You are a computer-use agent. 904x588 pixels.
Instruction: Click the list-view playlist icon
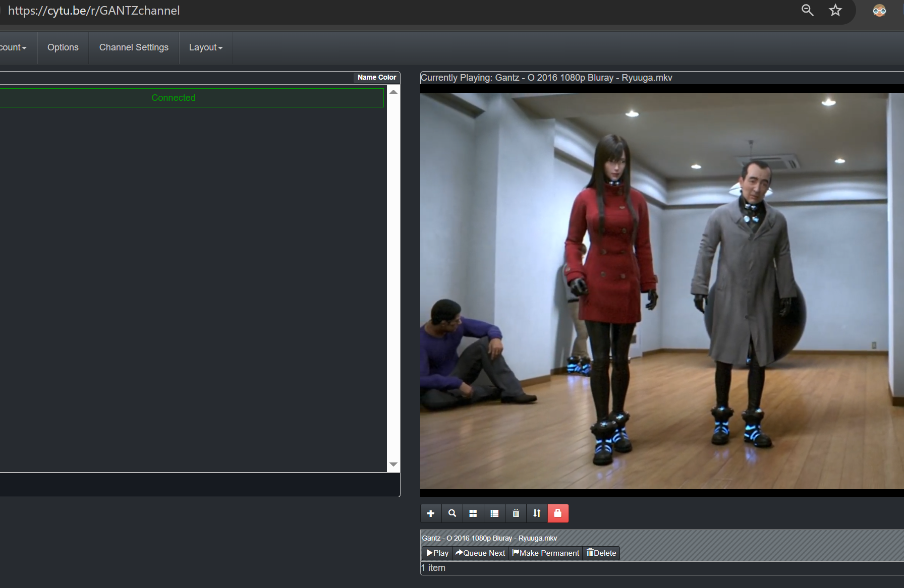[494, 513]
